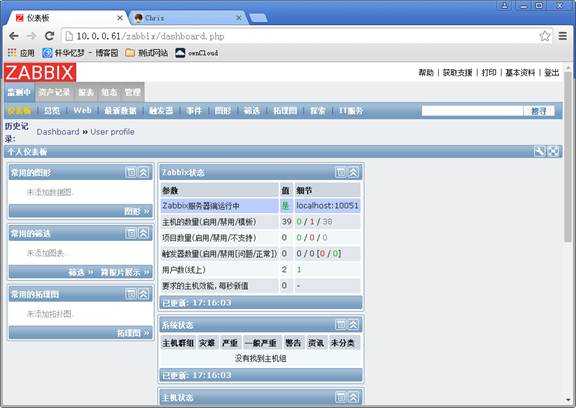Screen dimensions: 576x408
Task: Open menu icon of 常用的拓扑图 widget
Action: coord(131,294)
